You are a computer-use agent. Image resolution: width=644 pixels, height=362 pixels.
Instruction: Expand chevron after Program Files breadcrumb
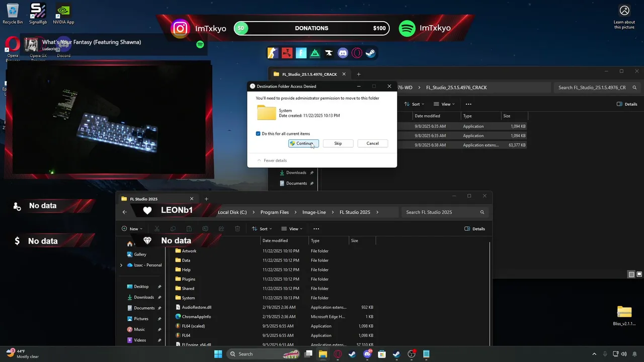pos(296,212)
